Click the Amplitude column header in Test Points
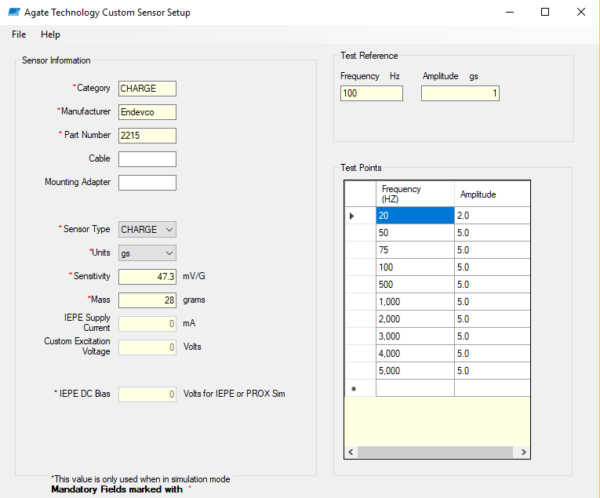 coord(492,194)
